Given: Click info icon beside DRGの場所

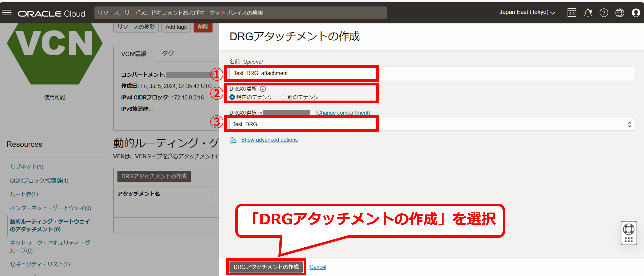Looking at the screenshot, I should pos(263,89).
